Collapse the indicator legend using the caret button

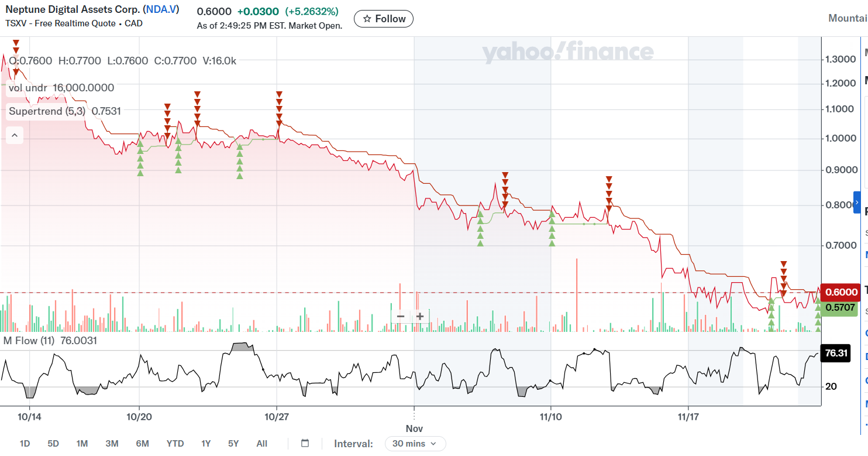click(x=14, y=135)
